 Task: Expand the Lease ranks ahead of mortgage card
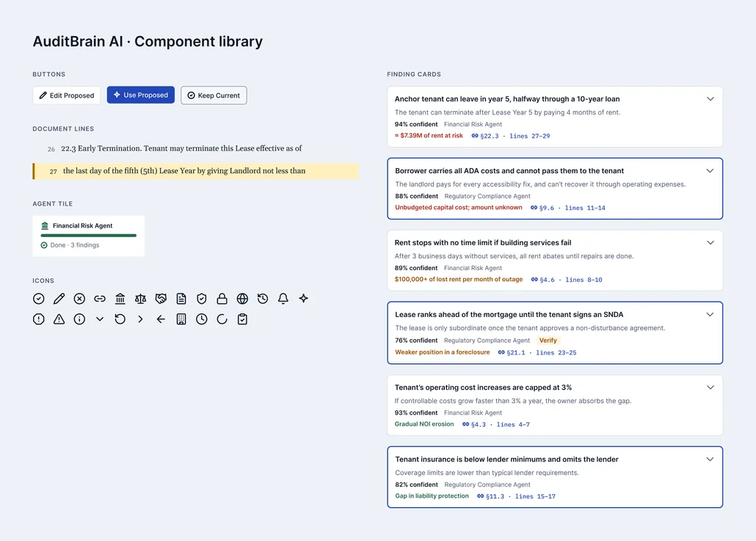(710, 314)
